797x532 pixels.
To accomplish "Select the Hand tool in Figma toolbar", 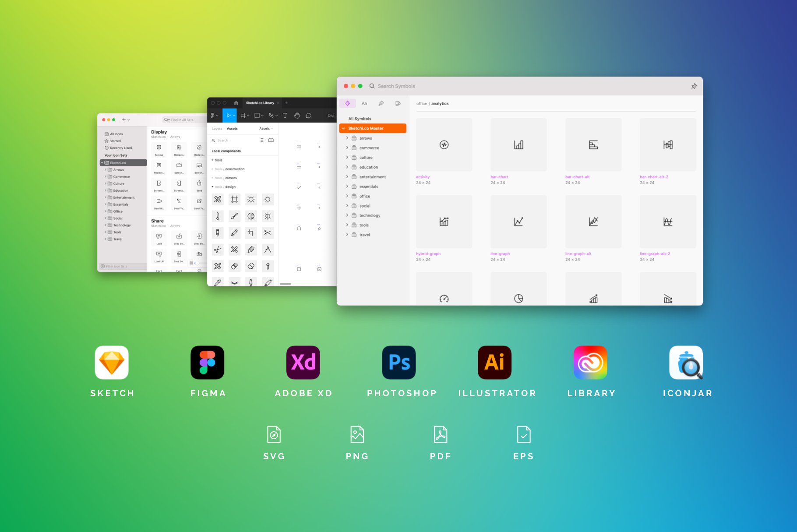I will (x=297, y=116).
